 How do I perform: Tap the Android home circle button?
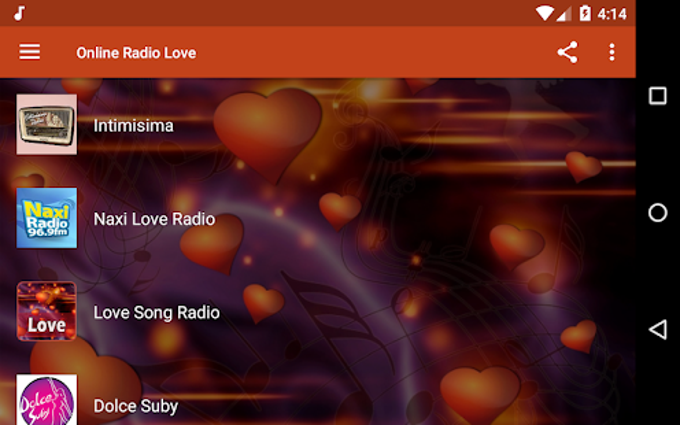tap(657, 212)
